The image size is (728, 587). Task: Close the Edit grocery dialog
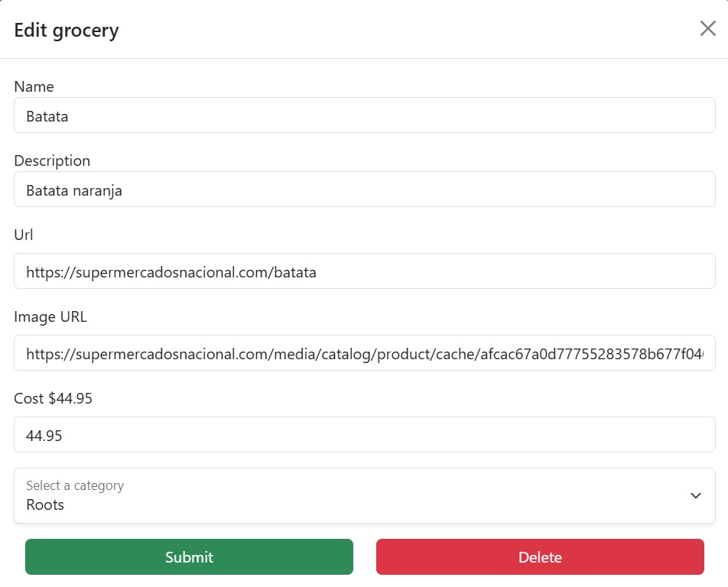click(707, 28)
